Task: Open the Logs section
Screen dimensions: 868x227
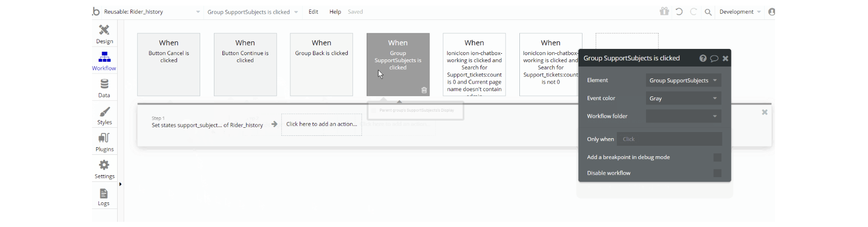Action: pyautogui.click(x=104, y=197)
